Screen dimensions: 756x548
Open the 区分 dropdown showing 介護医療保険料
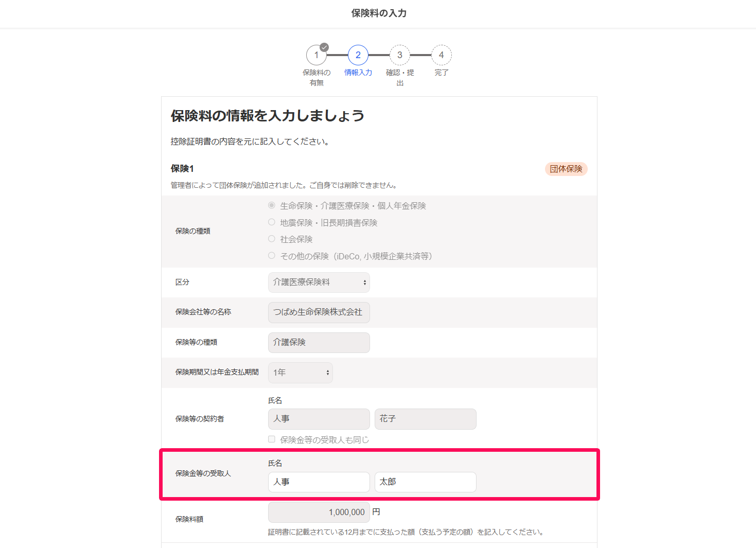pyautogui.click(x=319, y=282)
